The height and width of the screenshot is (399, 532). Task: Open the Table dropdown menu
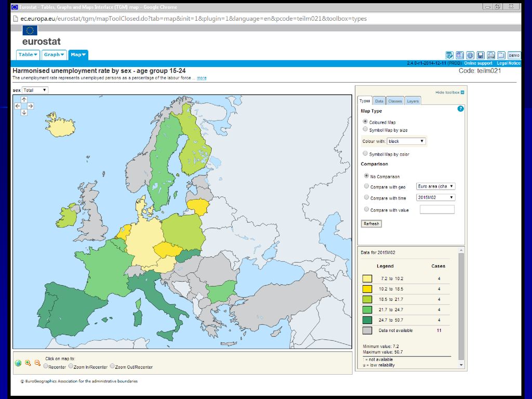pos(28,55)
